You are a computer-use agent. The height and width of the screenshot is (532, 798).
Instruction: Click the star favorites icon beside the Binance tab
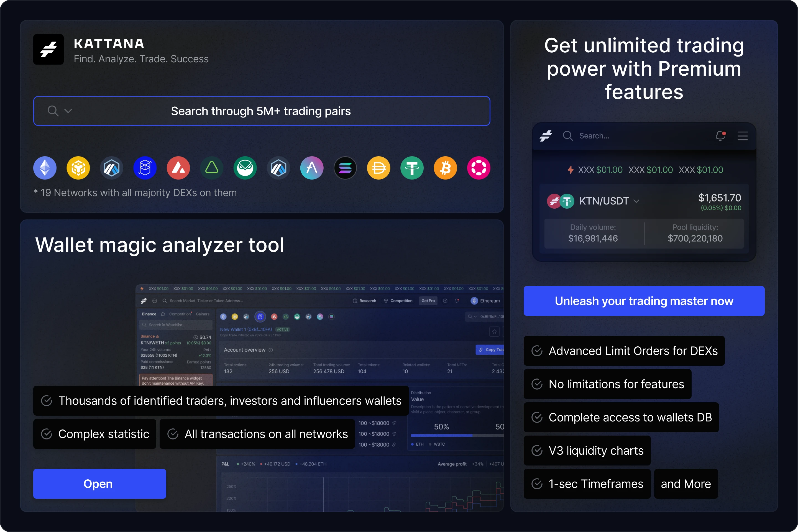[163, 314]
